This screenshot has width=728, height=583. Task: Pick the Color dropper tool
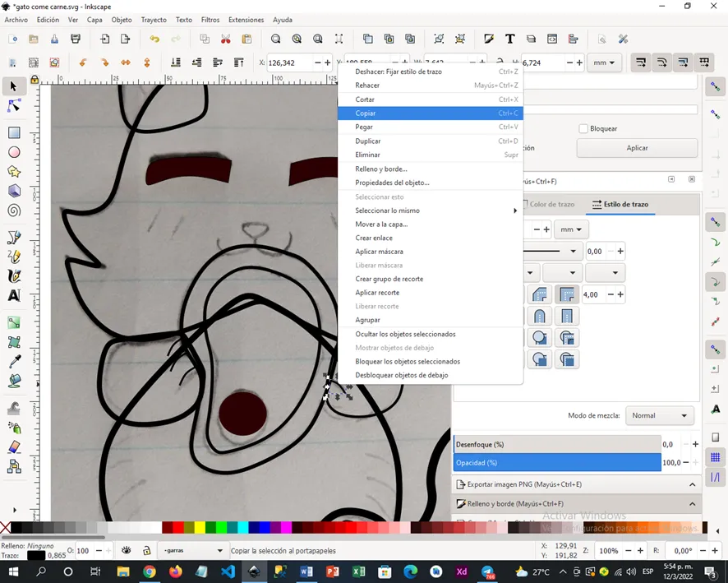(x=14, y=362)
